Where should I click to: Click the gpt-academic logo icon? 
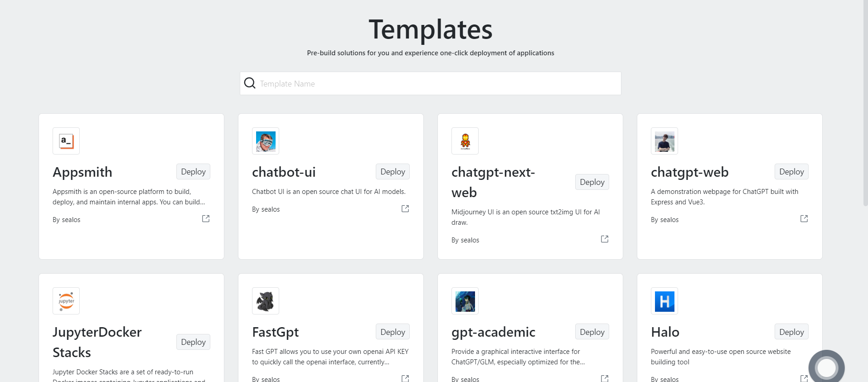point(465,301)
